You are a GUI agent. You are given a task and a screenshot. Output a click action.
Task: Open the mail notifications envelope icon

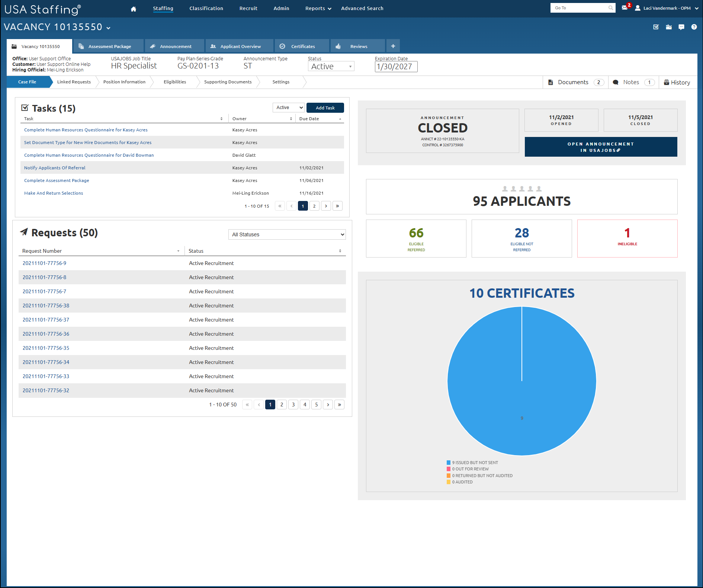[x=625, y=8]
